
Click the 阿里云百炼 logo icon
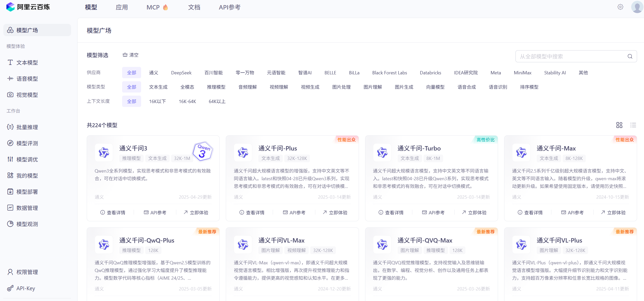[10, 7]
